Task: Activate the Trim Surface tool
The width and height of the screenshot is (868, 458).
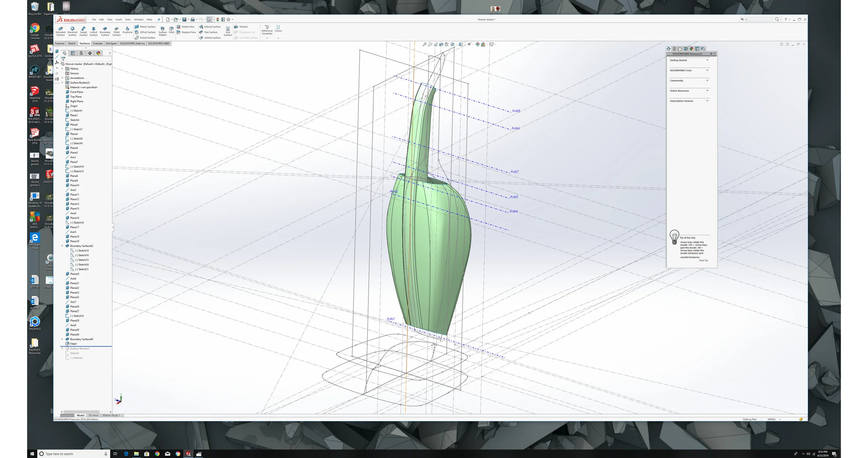Action: click(x=209, y=32)
